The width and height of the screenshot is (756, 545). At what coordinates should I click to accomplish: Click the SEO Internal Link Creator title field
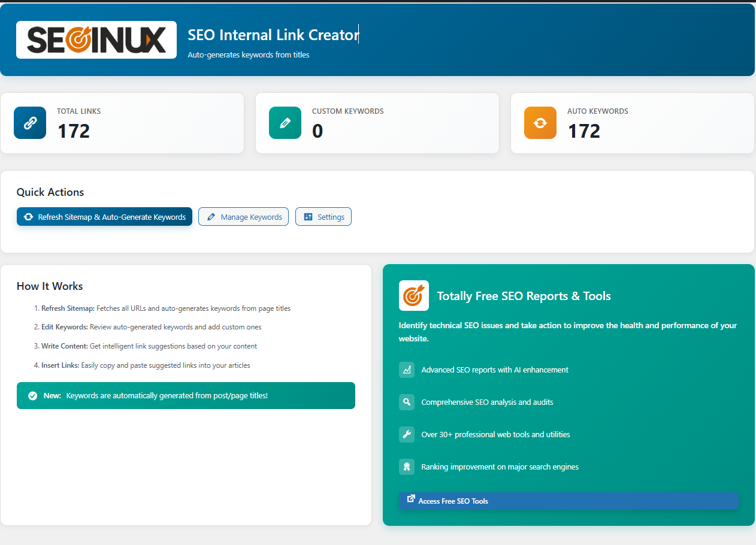(273, 35)
